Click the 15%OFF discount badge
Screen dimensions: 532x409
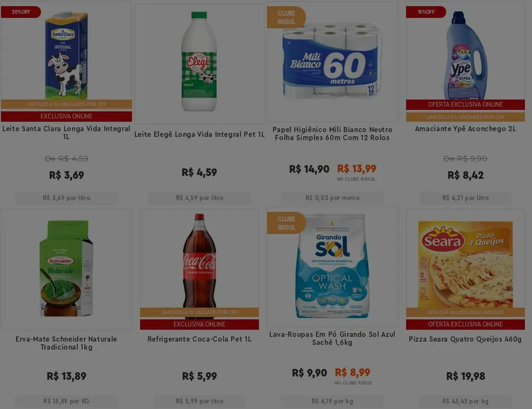point(426,12)
